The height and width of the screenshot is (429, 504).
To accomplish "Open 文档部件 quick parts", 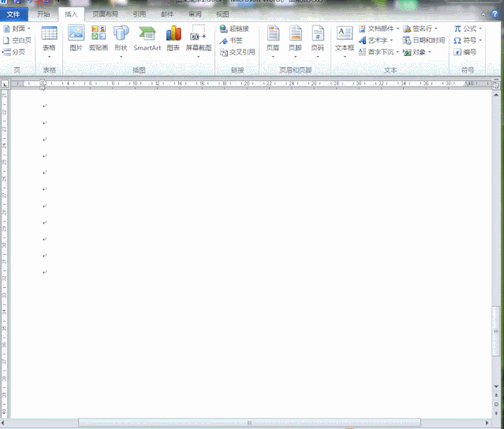I will click(379, 28).
